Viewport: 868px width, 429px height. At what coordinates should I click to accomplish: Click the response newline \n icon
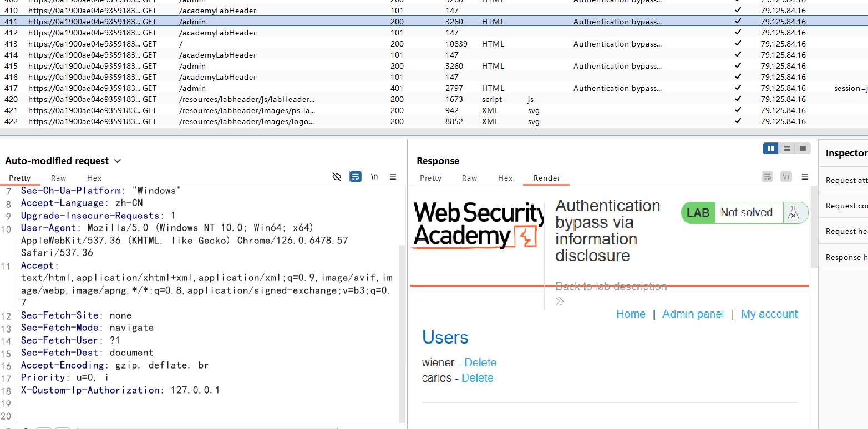pos(786,177)
